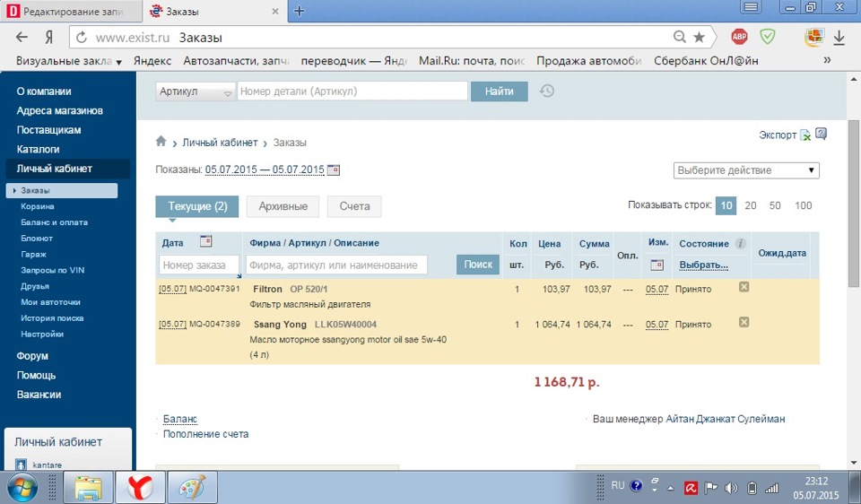Open calendar icon in Дата column header
Screen dimensions: 861x504
click(206, 241)
